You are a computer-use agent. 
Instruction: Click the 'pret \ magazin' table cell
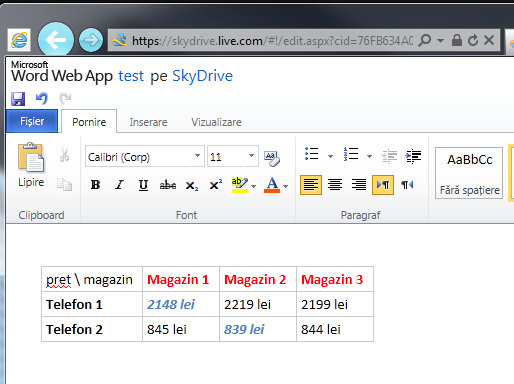pyautogui.click(x=92, y=279)
